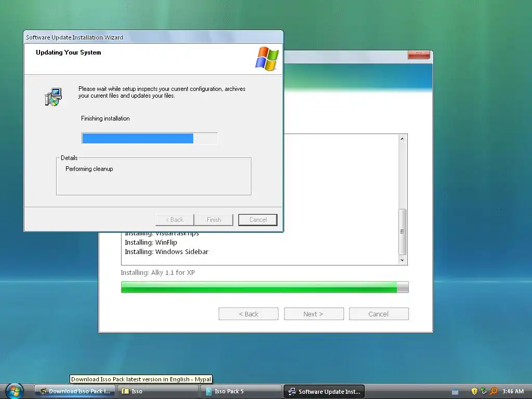This screenshot has height=399, width=532.
Task: Close the Isso Pack installer window
Action: pos(419,55)
